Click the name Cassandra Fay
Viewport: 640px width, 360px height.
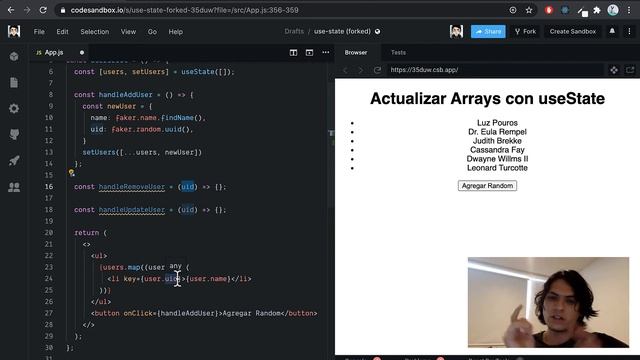point(497,150)
